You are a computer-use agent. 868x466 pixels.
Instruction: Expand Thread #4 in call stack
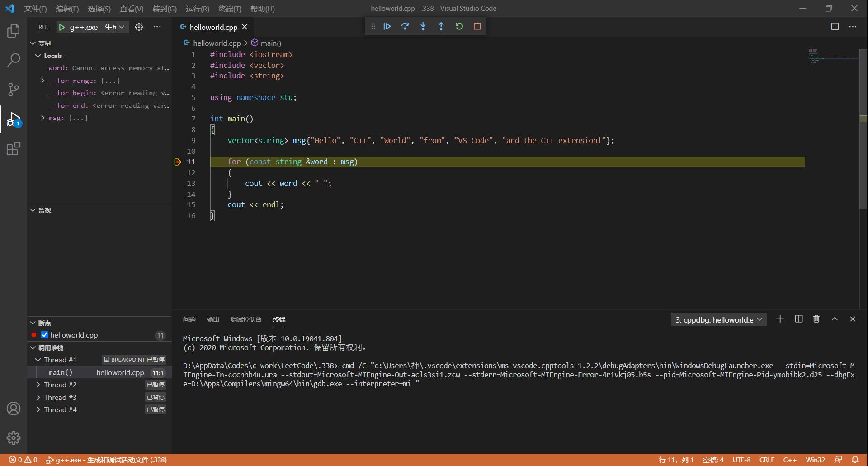(38, 409)
